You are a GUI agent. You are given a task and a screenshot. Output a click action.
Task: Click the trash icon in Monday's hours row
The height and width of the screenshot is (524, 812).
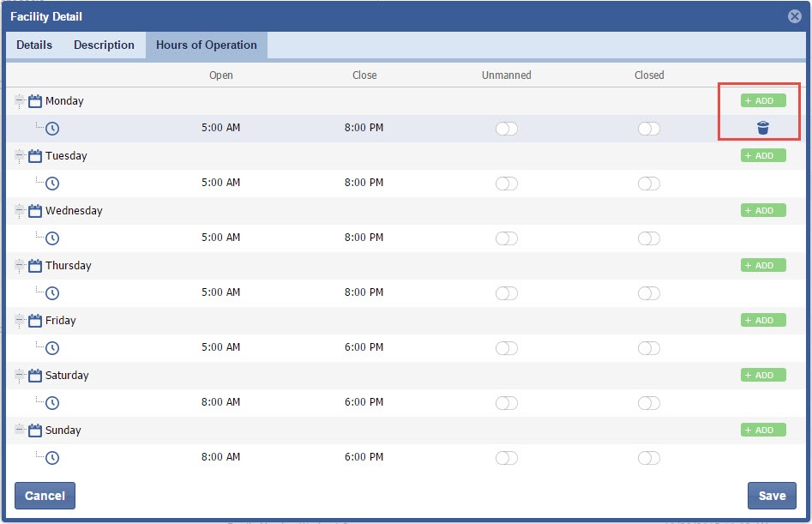763,128
